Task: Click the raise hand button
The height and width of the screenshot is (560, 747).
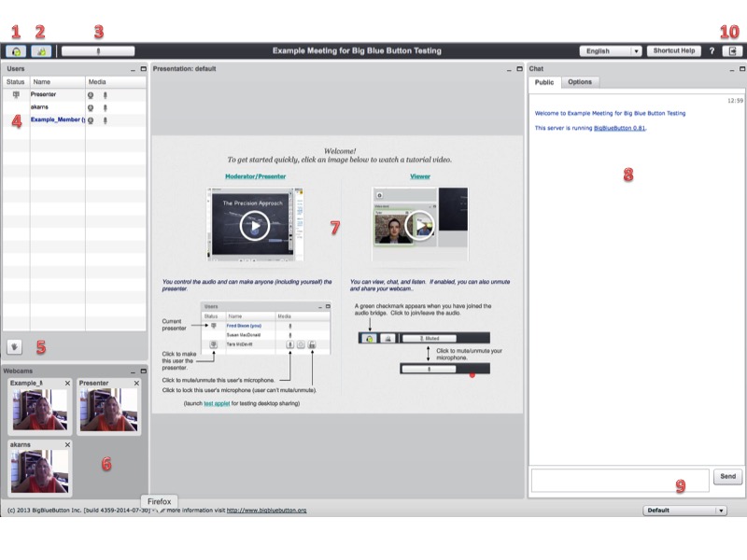Action: [15, 346]
